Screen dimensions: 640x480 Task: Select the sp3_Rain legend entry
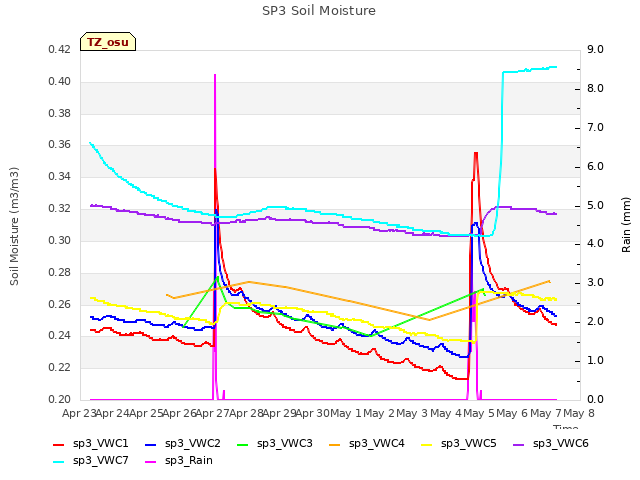tap(179, 460)
